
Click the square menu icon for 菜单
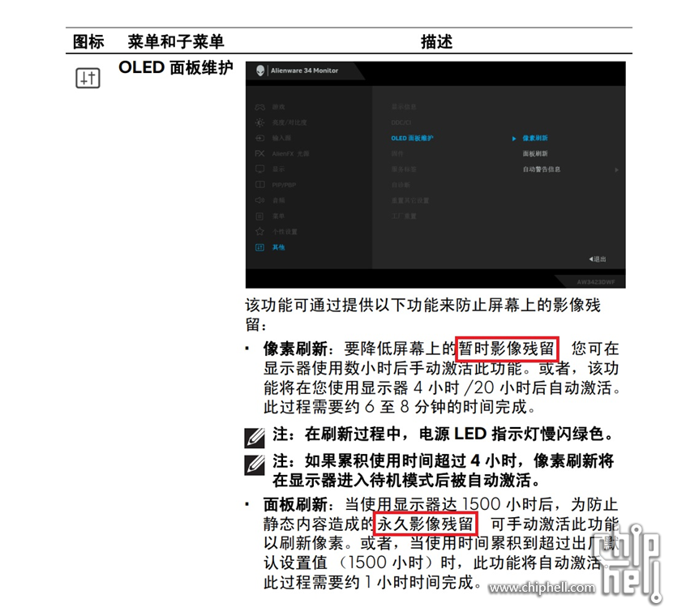tap(259, 216)
